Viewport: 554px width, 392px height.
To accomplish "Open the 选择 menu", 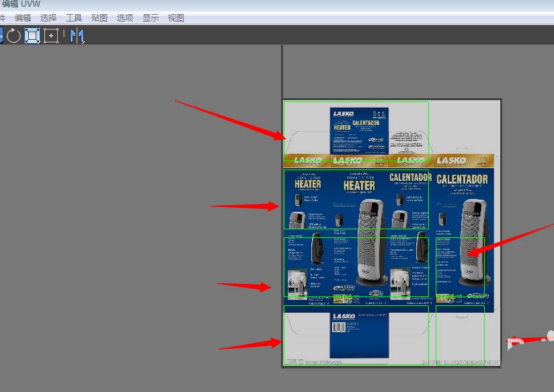I will pos(48,17).
